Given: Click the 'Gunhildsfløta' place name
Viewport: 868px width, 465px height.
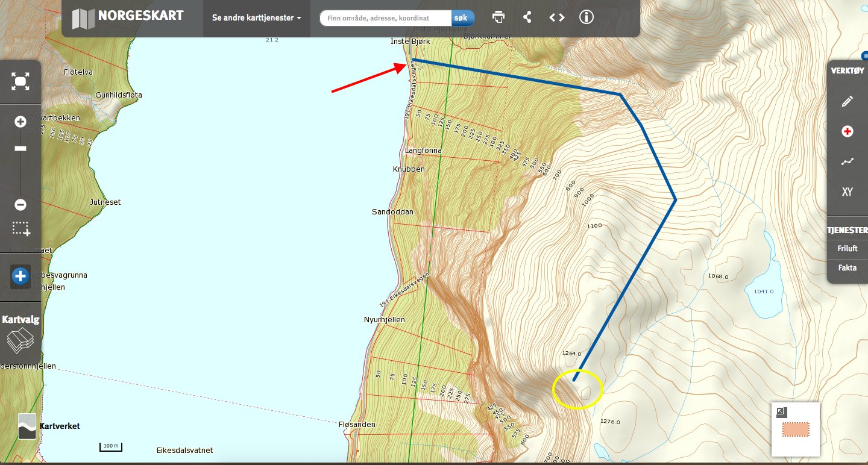Looking at the screenshot, I should [118, 95].
